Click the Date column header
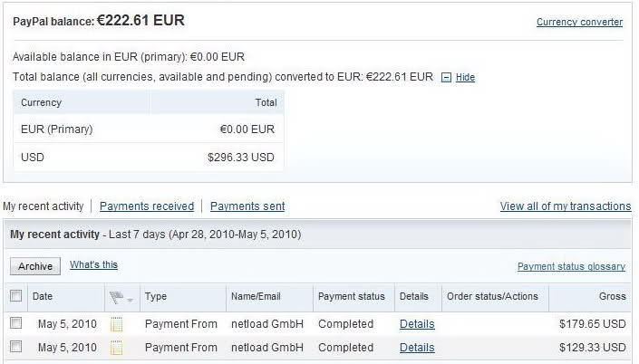 [x=43, y=296]
